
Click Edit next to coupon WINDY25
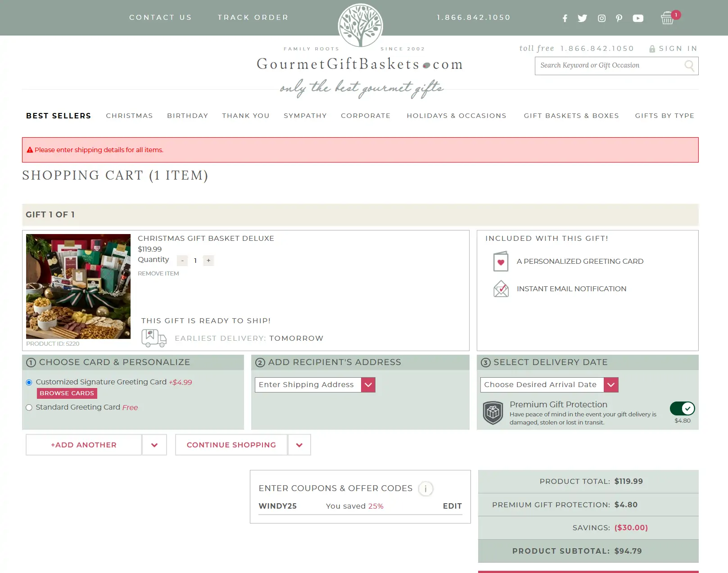452,506
